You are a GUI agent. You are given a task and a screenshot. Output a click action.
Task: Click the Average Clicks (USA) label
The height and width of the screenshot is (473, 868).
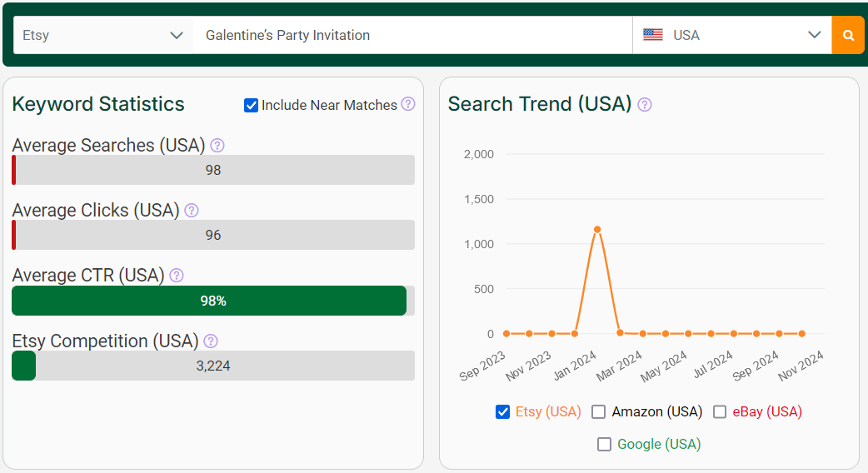(96, 210)
